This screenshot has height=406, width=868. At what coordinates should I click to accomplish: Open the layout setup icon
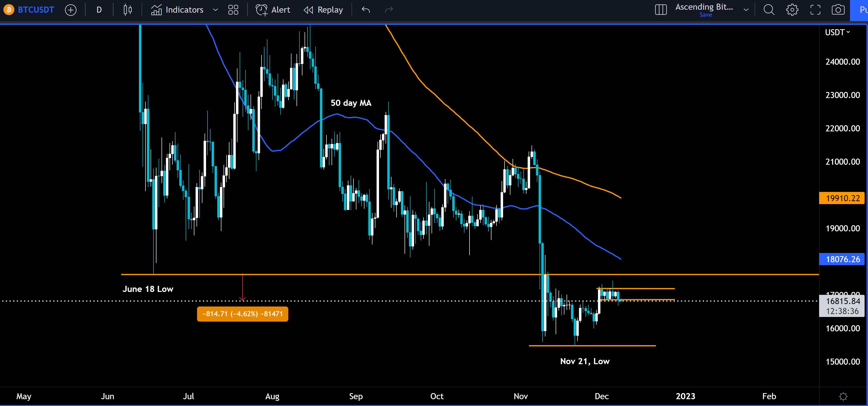[661, 10]
